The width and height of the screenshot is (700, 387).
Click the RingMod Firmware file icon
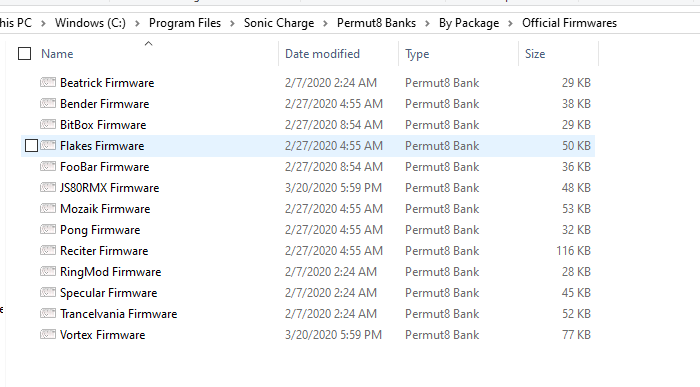pyautogui.click(x=48, y=271)
